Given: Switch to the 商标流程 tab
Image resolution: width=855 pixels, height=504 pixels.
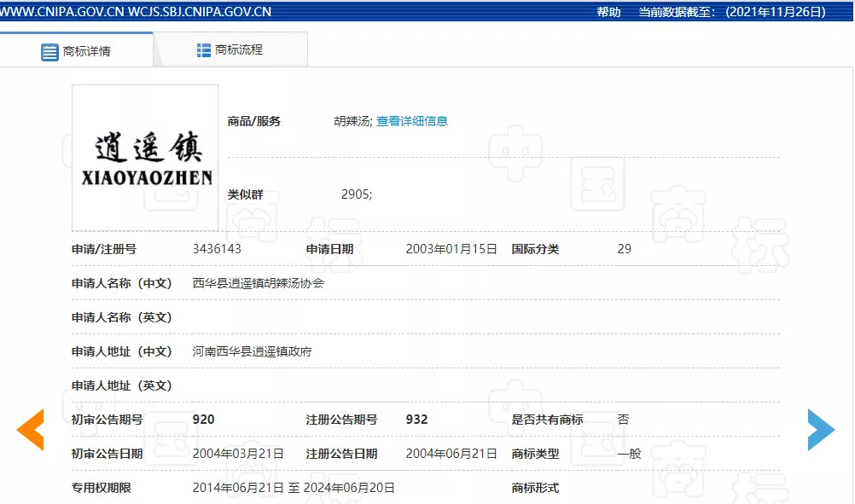Looking at the screenshot, I should click(230, 49).
